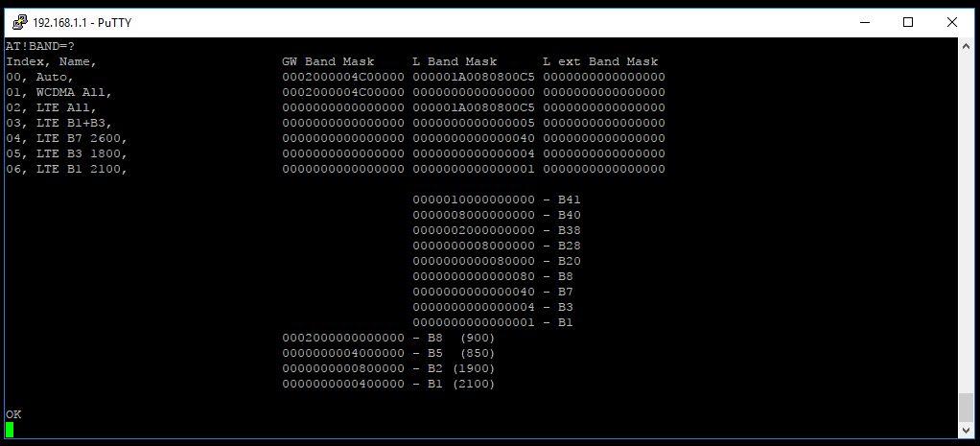This screenshot has width=980, height=446.
Task: Click the AT!BAND=? command text
Action: click(40, 46)
